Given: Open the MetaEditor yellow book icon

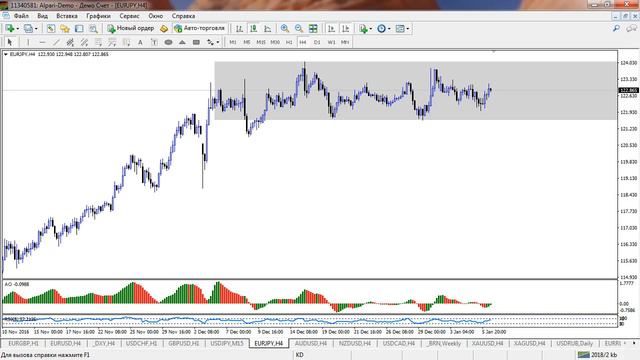Looking at the screenshot, I should click(164, 29).
